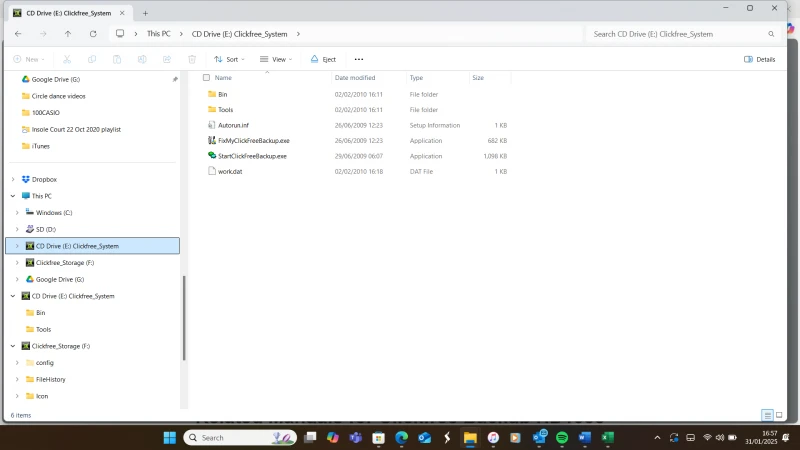Add a new tab with plus button
The image size is (800, 450).
[145, 13]
